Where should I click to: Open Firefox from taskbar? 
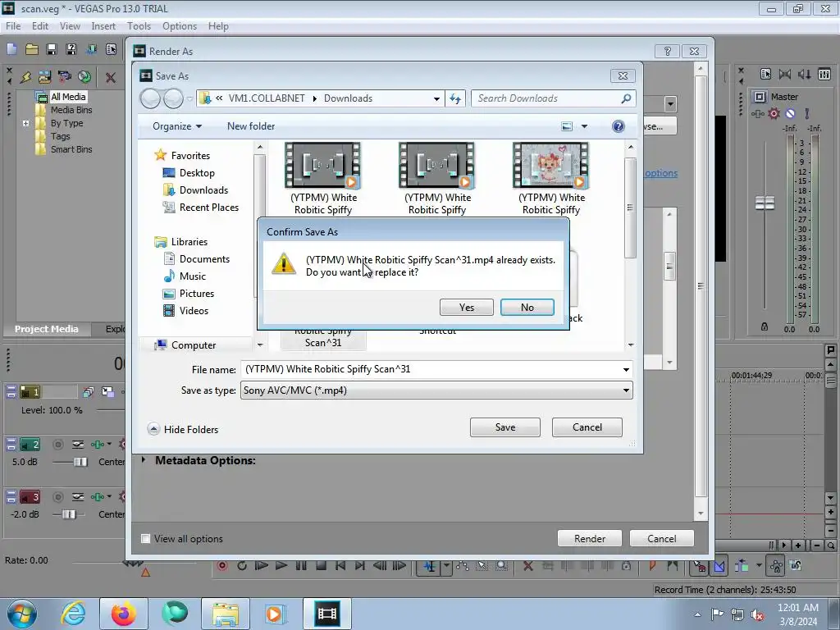point(123,614)
